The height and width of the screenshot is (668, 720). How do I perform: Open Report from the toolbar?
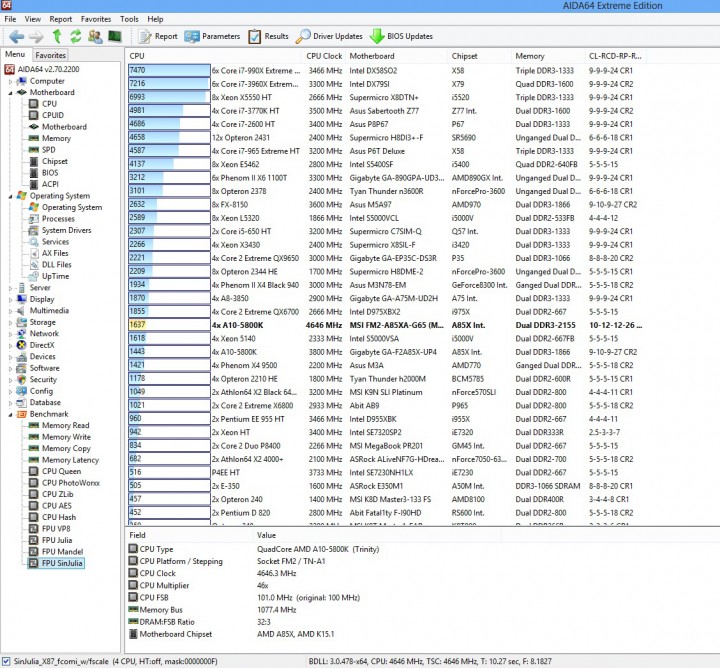(158, 36)
